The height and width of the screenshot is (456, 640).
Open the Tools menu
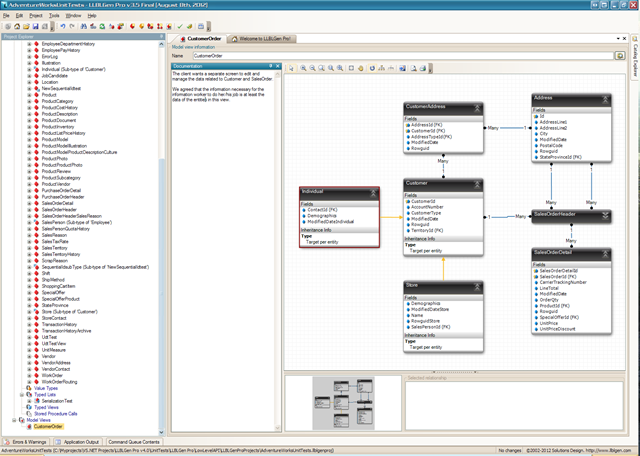coord(54,16)
